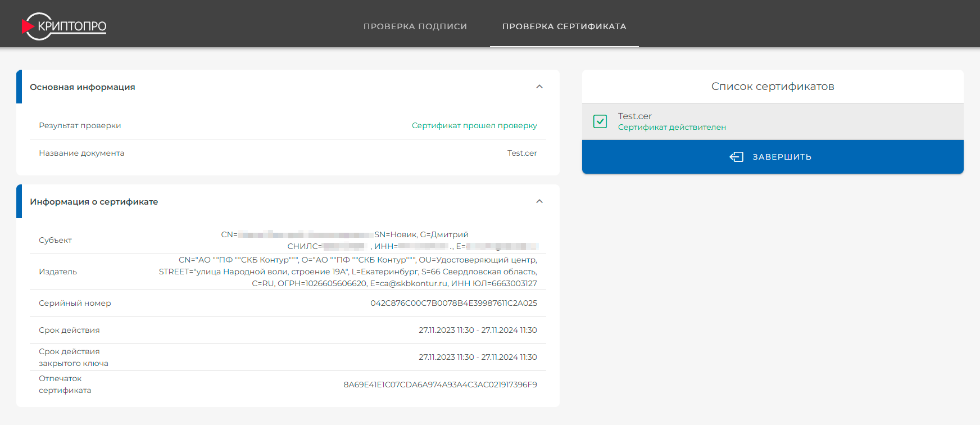Click the 'Отпечаток сертификата' label

[65, 385]
